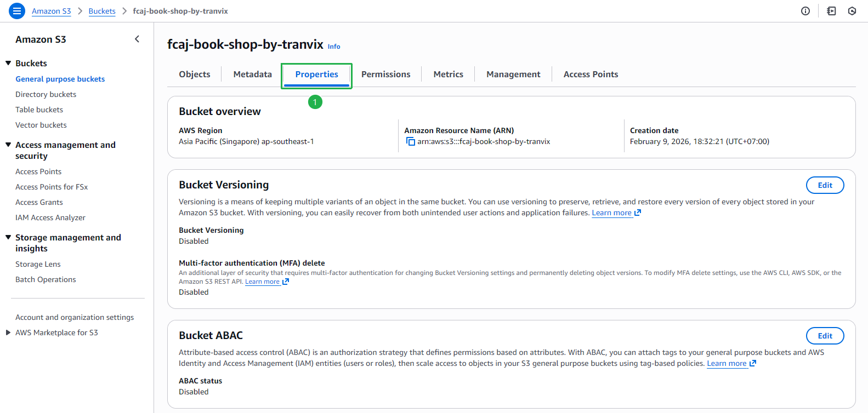Go to the Management tab

[513, 74]
